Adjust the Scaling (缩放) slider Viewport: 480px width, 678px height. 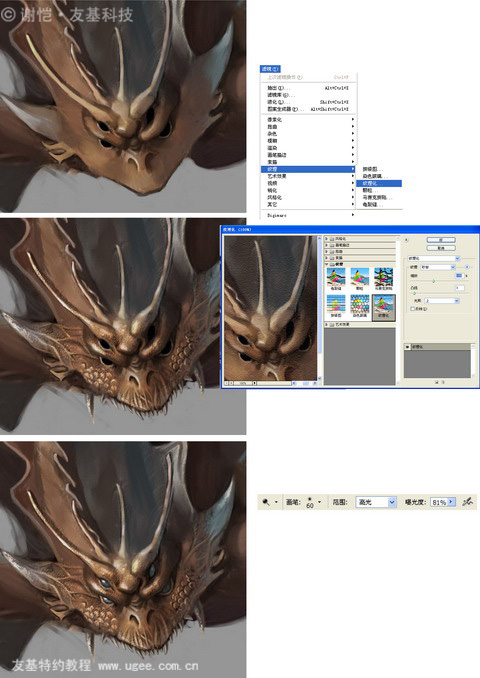[434, 281]
